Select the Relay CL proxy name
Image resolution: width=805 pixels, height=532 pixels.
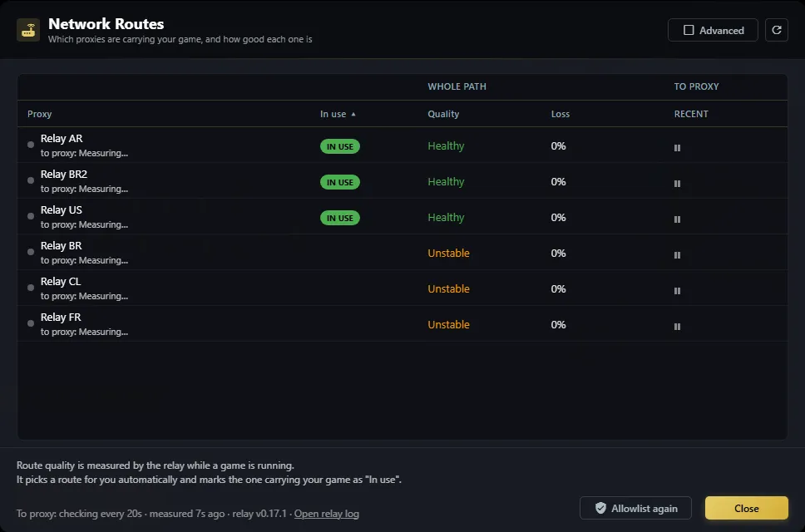pos(61,282)
